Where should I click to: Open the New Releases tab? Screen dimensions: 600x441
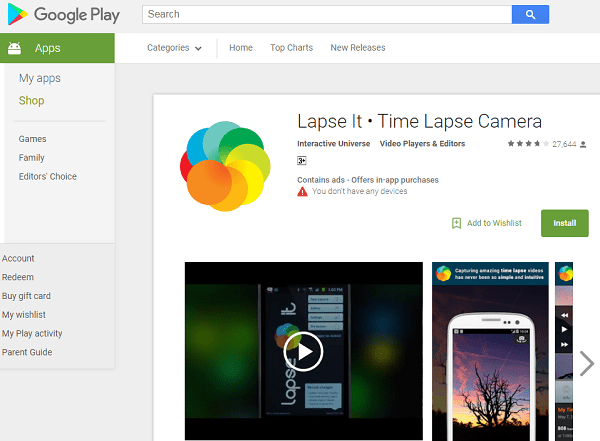point(358,48)
